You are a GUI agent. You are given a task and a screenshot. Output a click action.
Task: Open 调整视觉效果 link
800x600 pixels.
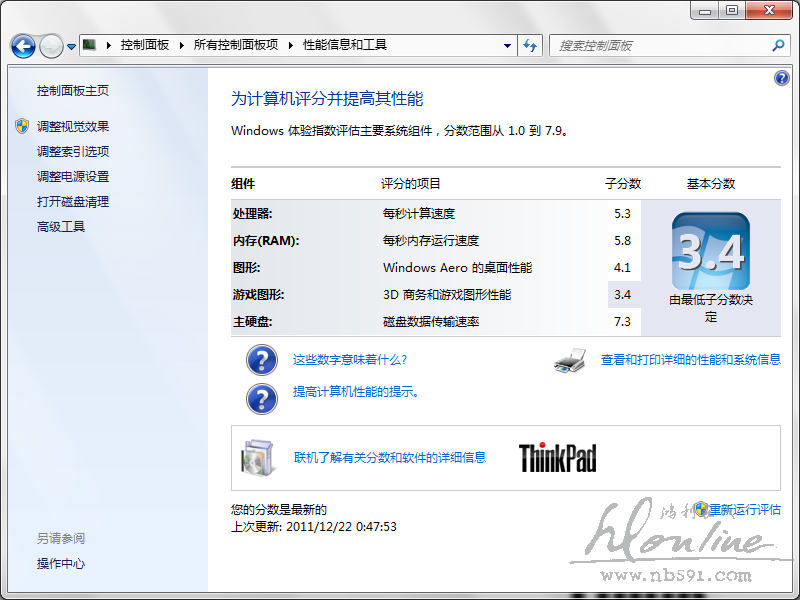pos(73,127)
